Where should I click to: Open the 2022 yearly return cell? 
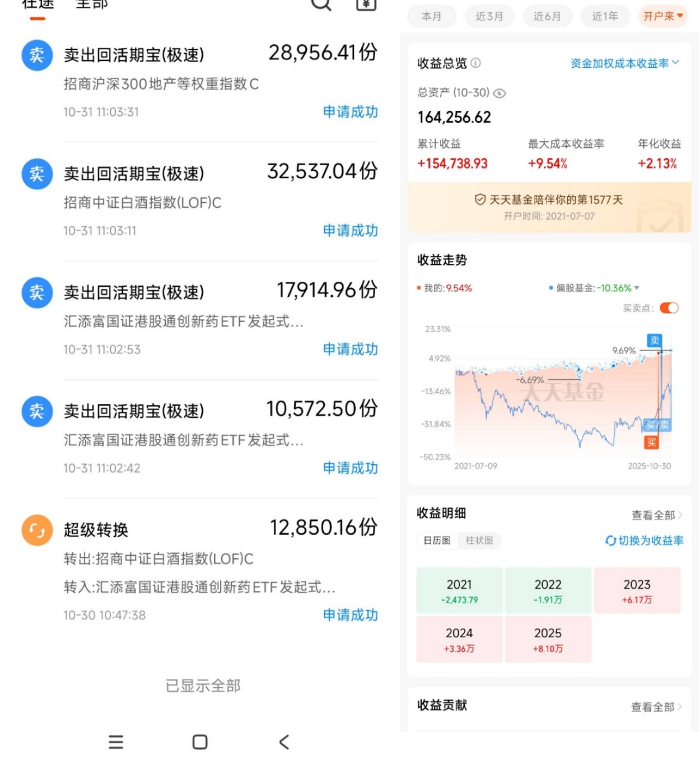tap(548, 590)
